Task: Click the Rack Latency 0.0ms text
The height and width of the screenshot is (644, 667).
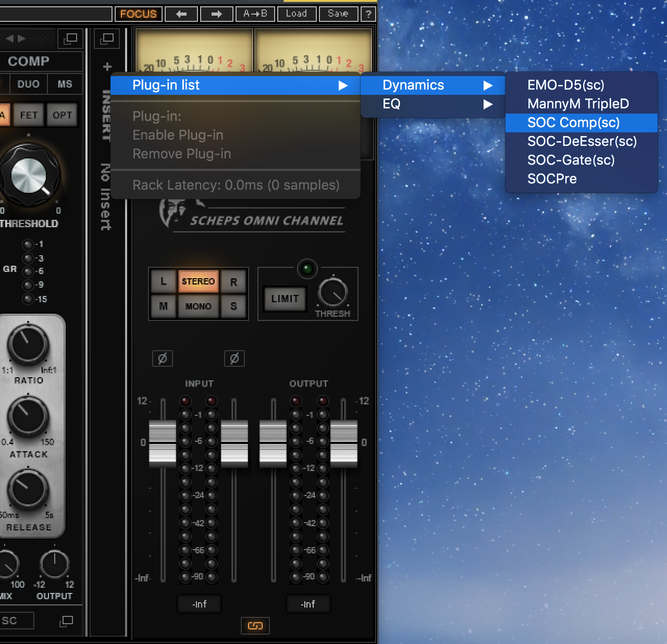Action: 236,185
